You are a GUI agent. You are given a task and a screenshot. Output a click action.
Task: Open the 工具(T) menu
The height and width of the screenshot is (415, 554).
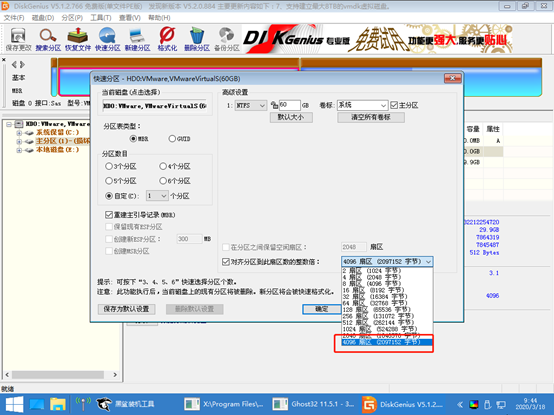(101, 18)
